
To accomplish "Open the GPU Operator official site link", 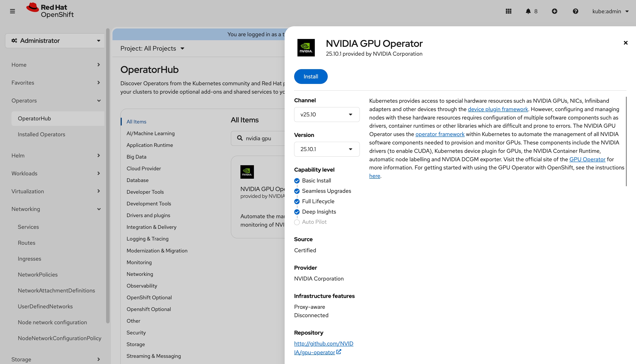I will click(587, 159).
